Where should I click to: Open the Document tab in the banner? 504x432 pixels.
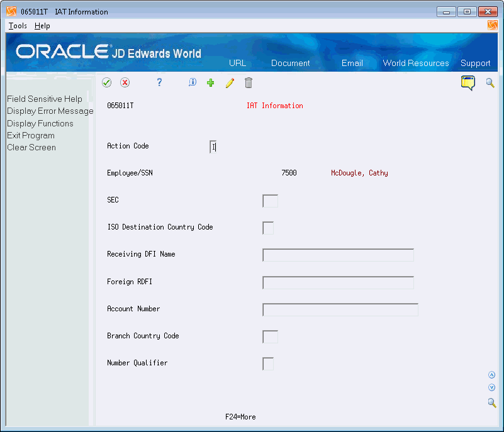290,63
